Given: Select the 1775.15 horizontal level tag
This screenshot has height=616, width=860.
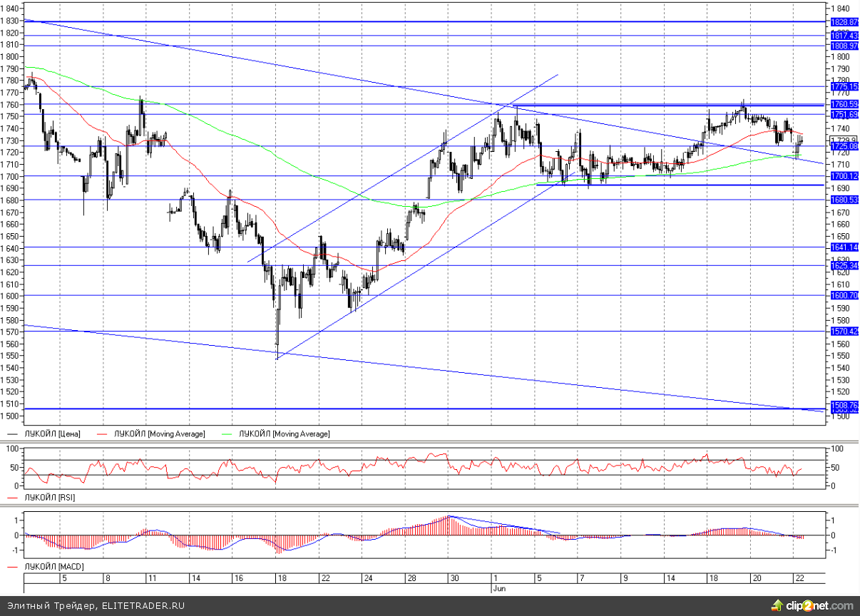Looking at the screenshot, I should [x=844, y=86].
